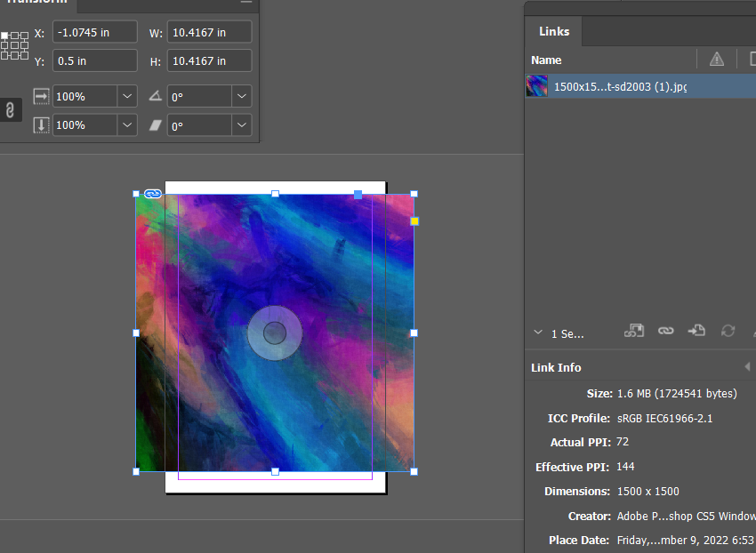The image size is (756, 553).
Task: Click the shear angle icon in Transform panel
Action: [x=157, y=124]
